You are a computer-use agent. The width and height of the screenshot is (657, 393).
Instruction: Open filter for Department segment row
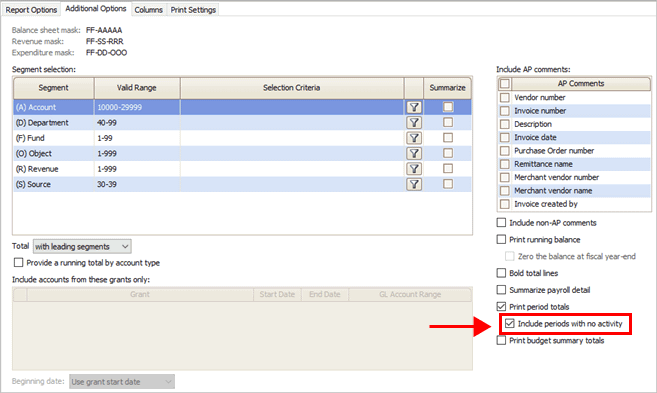coord(414,123)
